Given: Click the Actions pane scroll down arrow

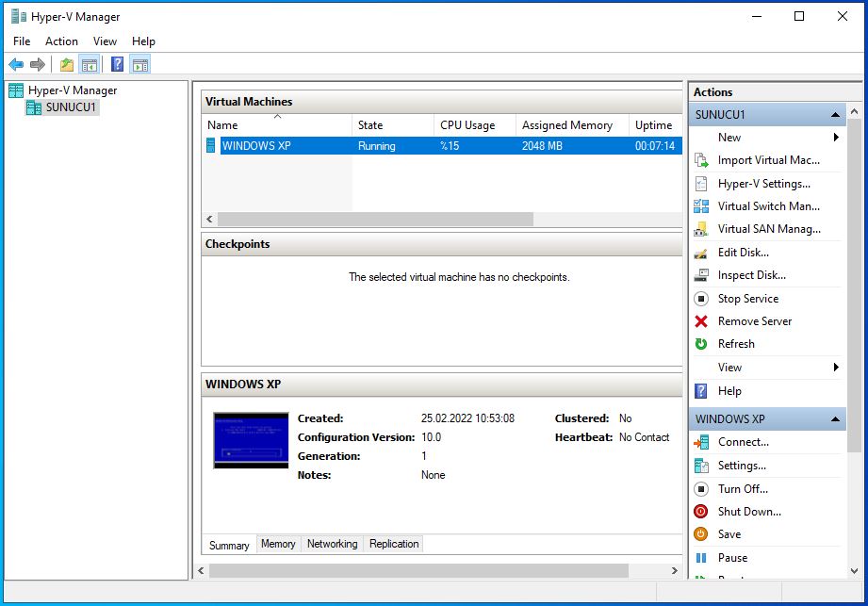Looking at the screenshot, I should (854, 570).
